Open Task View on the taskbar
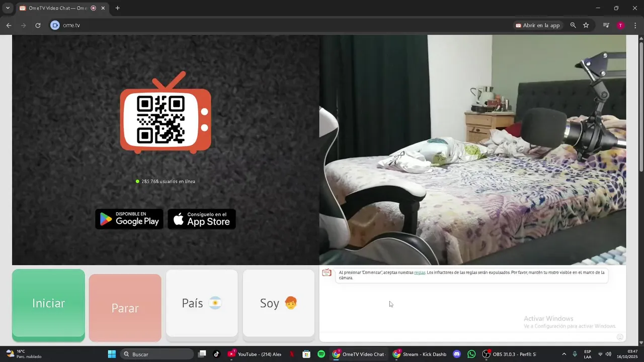The height and width of the screenshot is (362, 644). click(x=202, y=354)
